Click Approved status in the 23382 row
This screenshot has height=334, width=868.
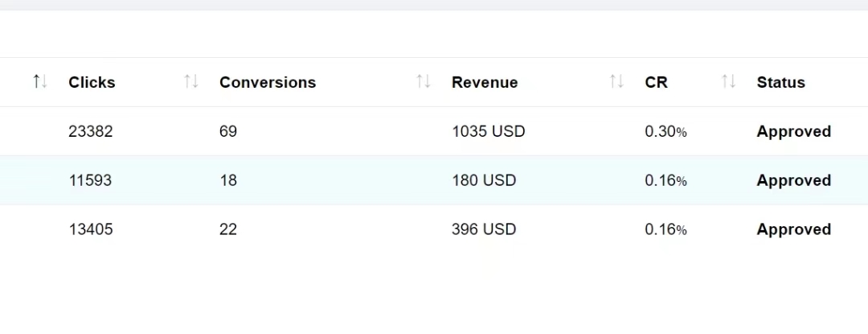pos(793,131)
